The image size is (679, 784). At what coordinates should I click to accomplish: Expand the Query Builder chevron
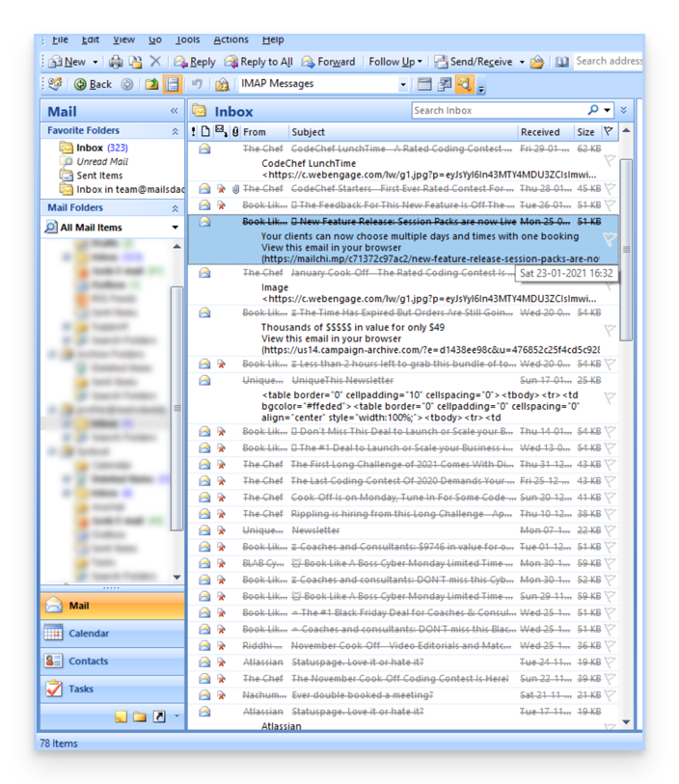(x=623, y=110)
